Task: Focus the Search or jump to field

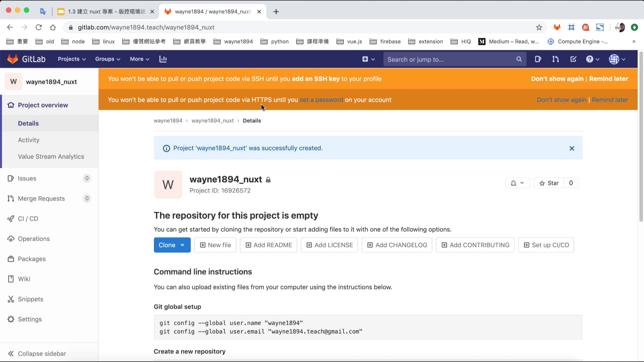Action: click(x=449, y=59)
